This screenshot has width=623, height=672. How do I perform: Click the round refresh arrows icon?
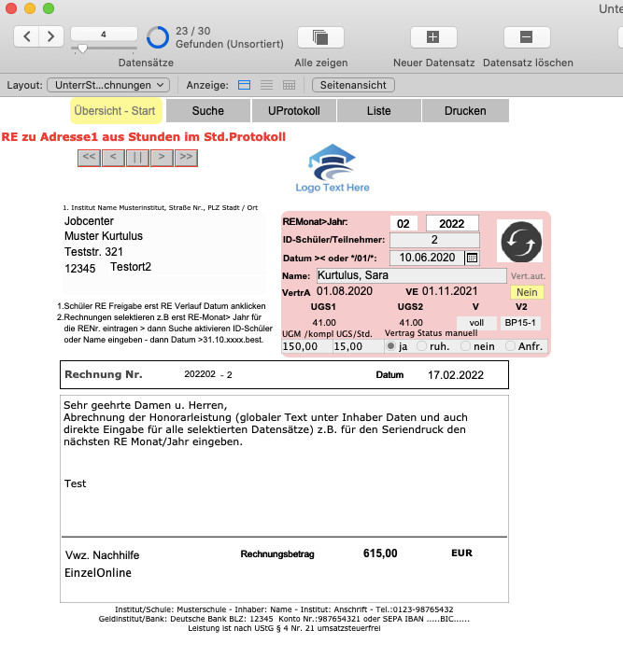tap(521, 242)
